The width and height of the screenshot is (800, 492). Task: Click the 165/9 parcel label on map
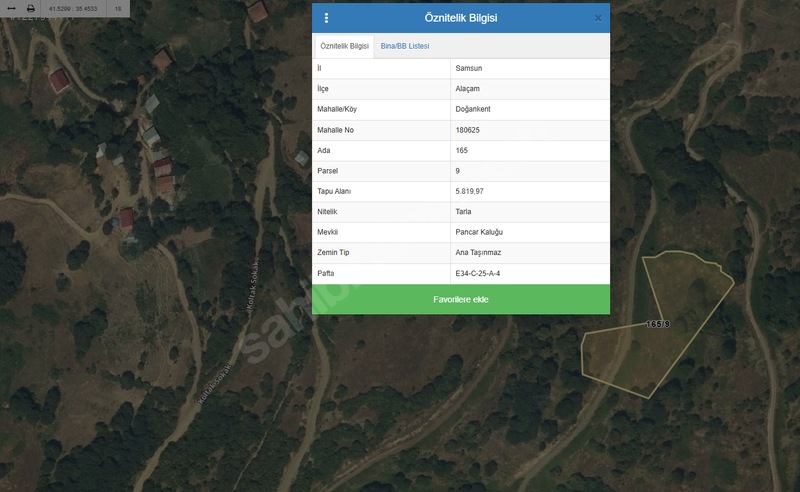coord(658,324)
